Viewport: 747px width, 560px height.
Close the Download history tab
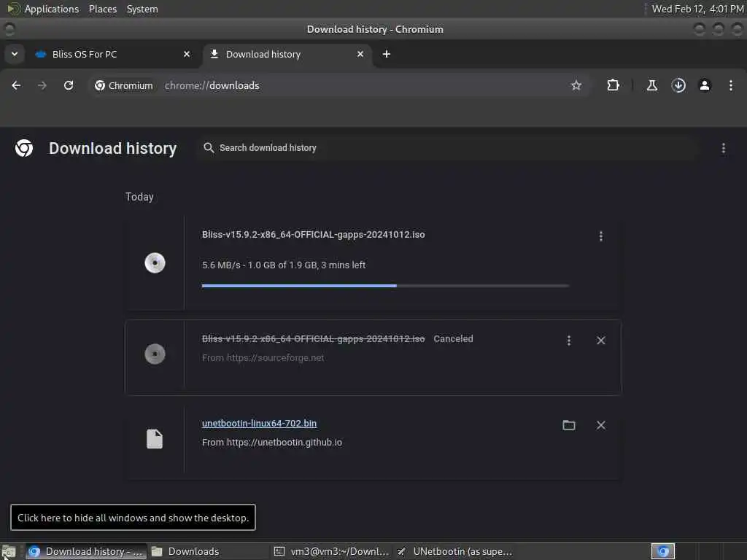coord(360,54)
